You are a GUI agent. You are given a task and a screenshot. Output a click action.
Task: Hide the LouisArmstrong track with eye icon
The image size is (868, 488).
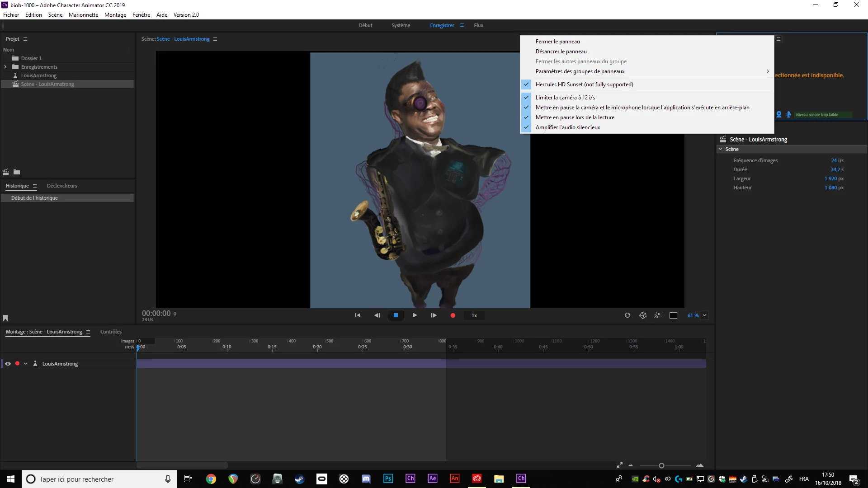(x=8, y=364)
